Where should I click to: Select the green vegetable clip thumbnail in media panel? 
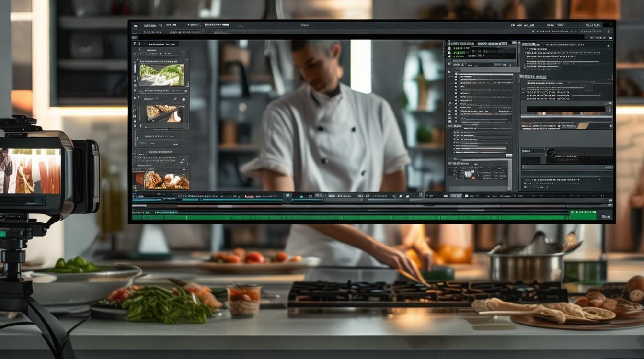161,74
